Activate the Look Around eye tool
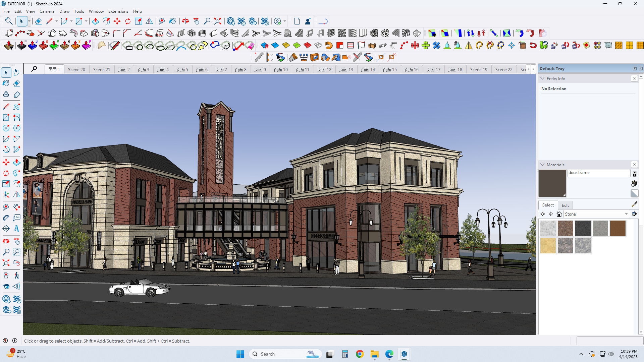This screenshot has height=362, width=644. [6, 286]
